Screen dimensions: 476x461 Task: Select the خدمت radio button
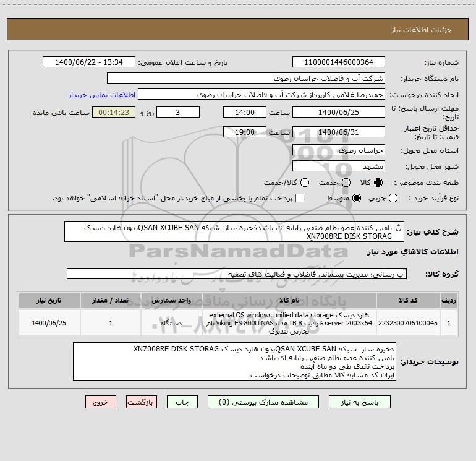point(346,183)
